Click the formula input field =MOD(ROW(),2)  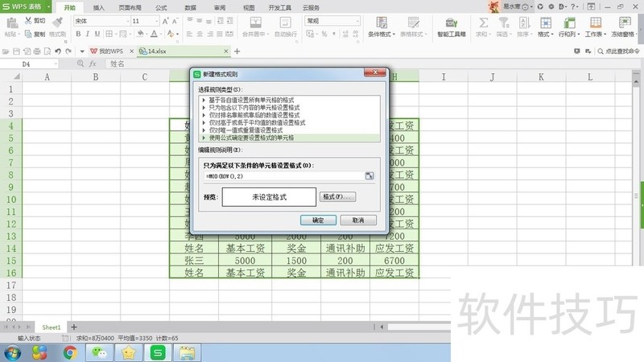coord(284,176)
